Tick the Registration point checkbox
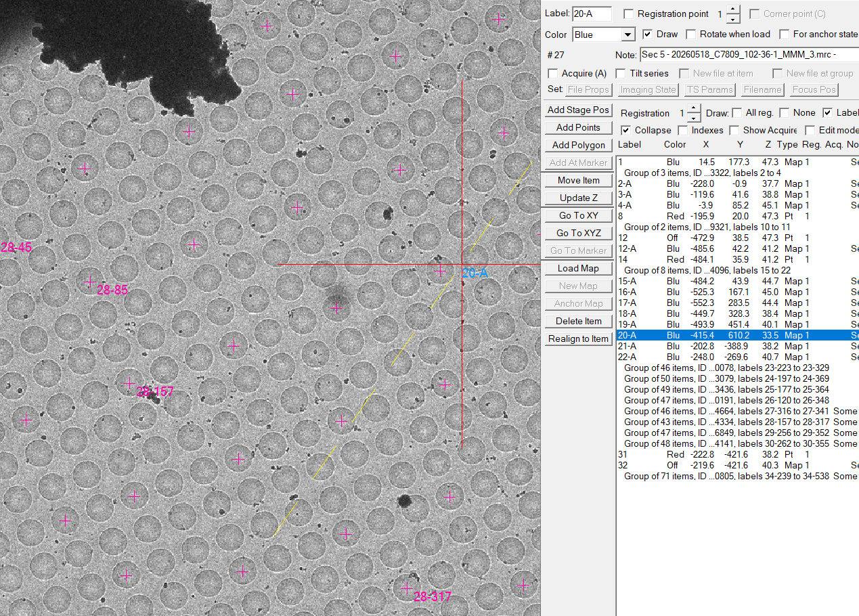This screenshot has width=859, height=616. coord(628,14)
